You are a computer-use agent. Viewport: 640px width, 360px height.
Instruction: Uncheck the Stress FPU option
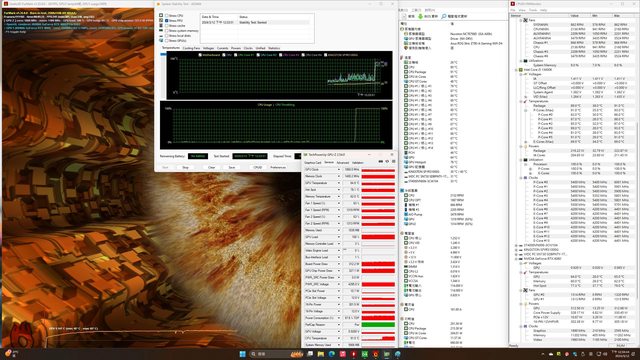(x=167, y=20)
